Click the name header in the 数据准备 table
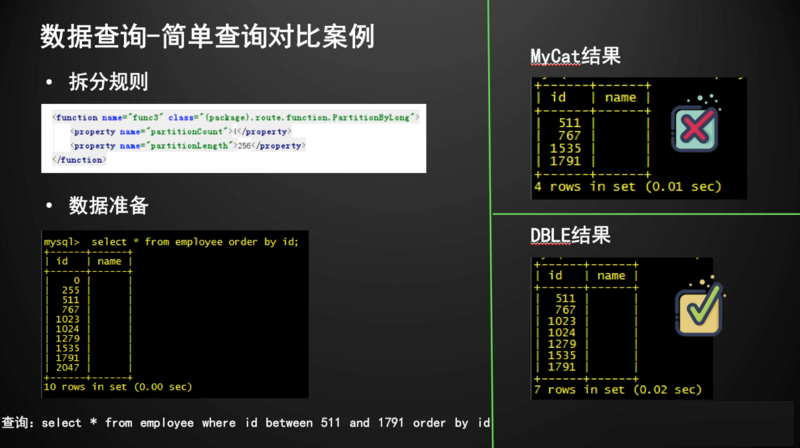 tap(109, 261)
